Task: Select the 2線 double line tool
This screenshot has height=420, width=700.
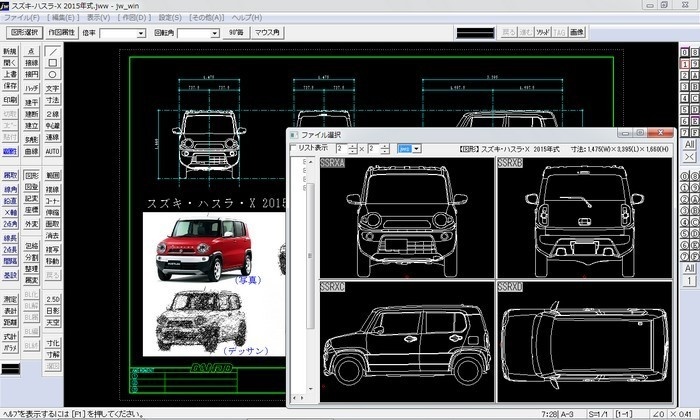Action: coord(53,114)
